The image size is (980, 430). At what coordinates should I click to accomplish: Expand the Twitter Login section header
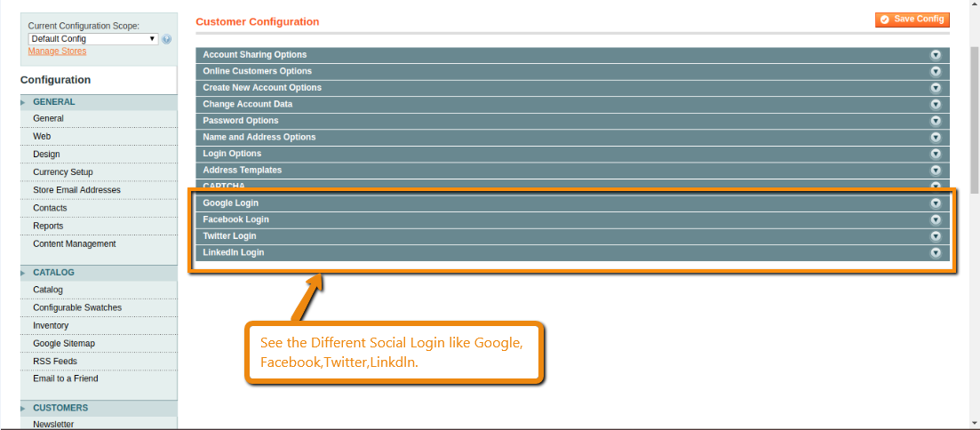[x=572, y=236]
